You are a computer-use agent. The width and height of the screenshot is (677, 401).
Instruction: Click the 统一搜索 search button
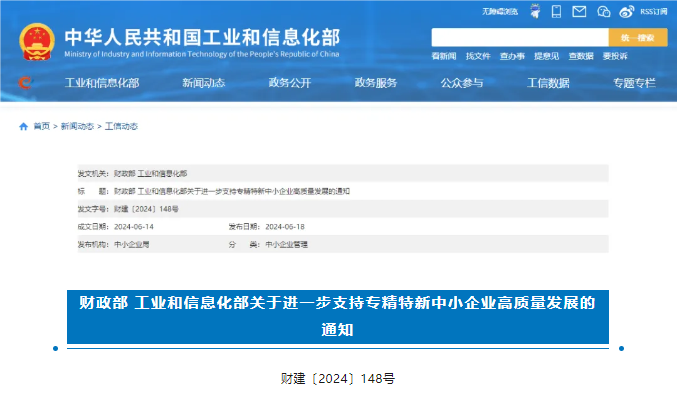click(x=638, y=38)
